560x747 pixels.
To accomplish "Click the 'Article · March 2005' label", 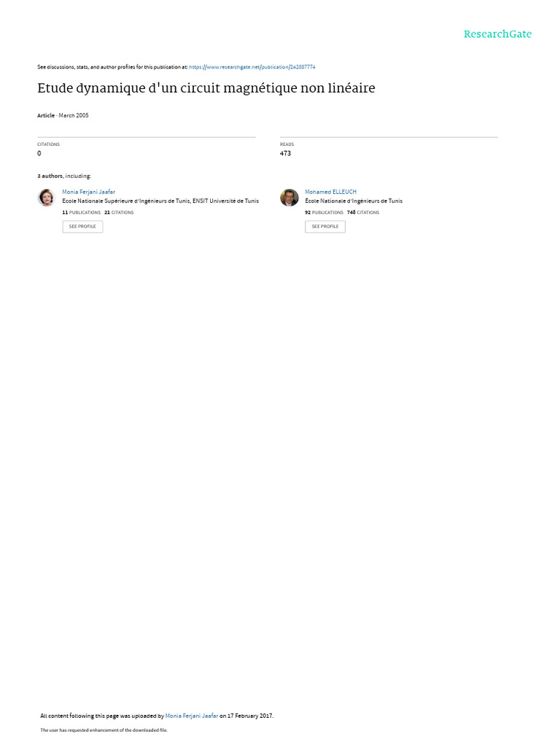I will [63, 115].
